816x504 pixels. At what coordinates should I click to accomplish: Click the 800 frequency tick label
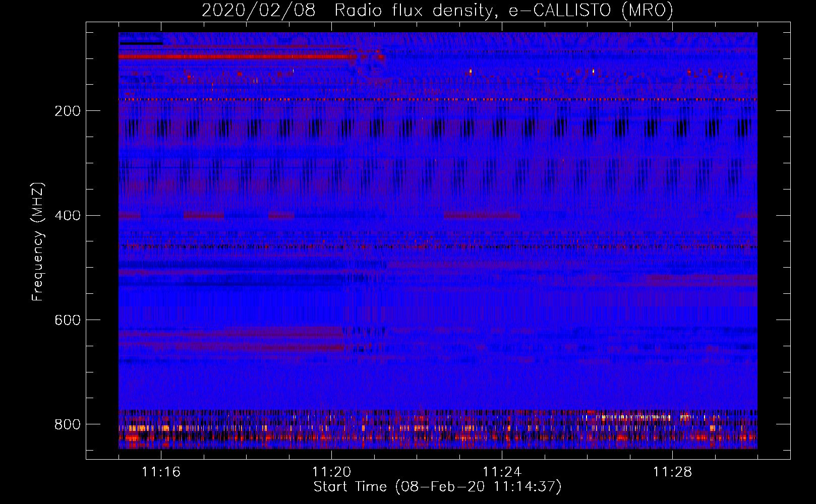click(67, 424)
